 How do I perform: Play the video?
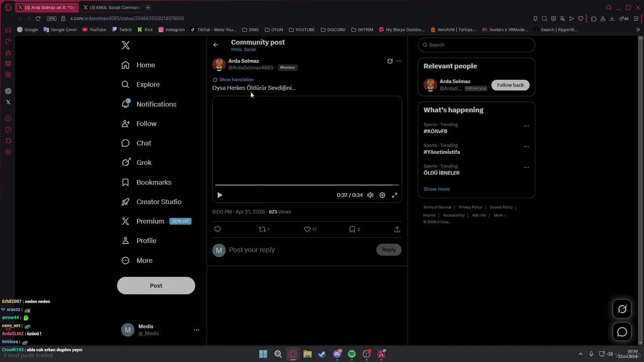(x=220, y=195)
